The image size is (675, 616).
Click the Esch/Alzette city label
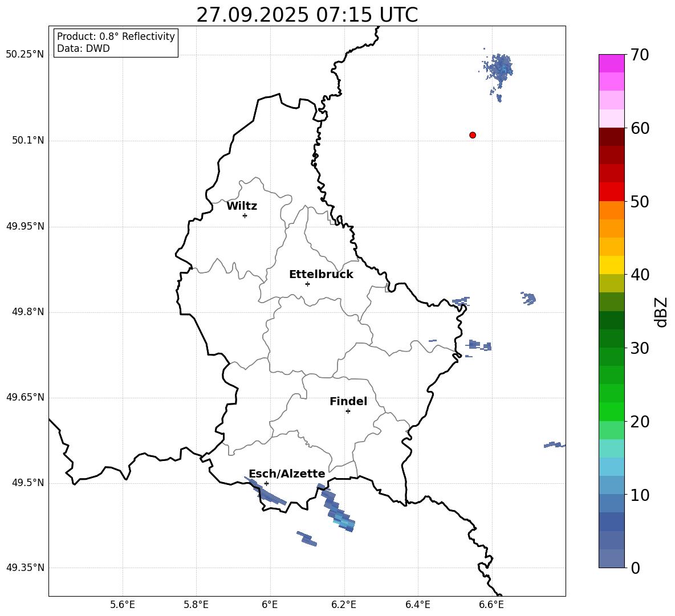point(287,474)
